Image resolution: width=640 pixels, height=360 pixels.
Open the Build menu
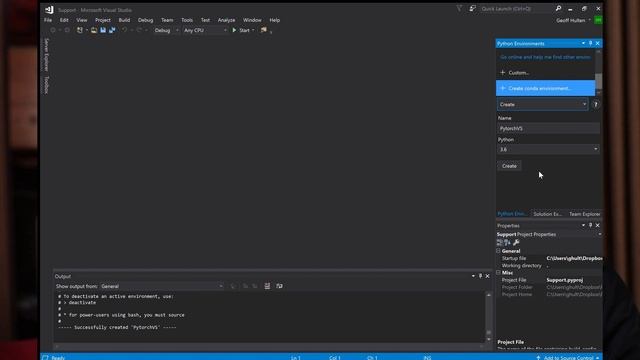[x=124, y=20]
